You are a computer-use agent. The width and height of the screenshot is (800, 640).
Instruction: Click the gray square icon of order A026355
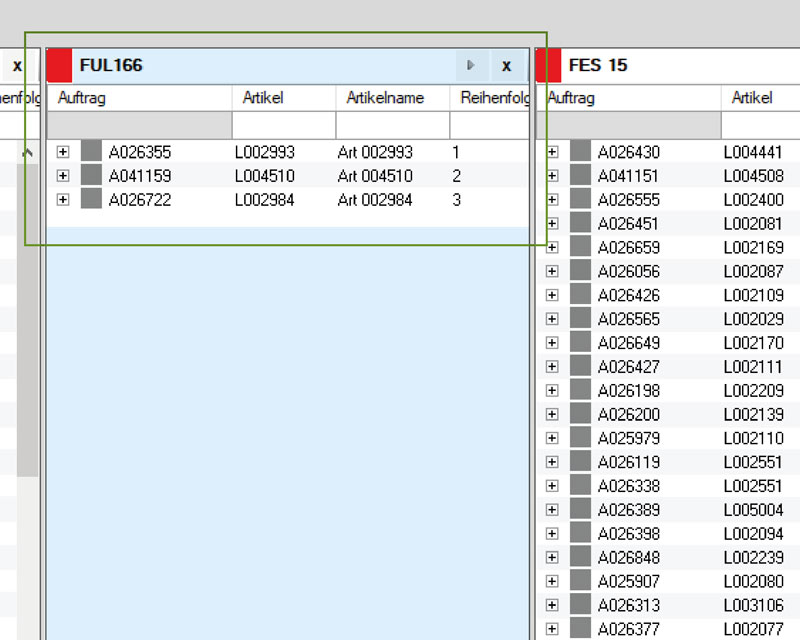coord(92,152)
